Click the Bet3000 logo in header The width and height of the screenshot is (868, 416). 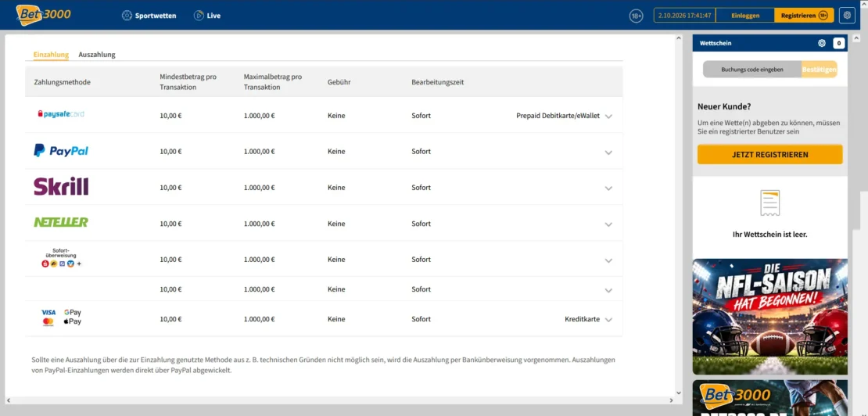click(43, 15)
